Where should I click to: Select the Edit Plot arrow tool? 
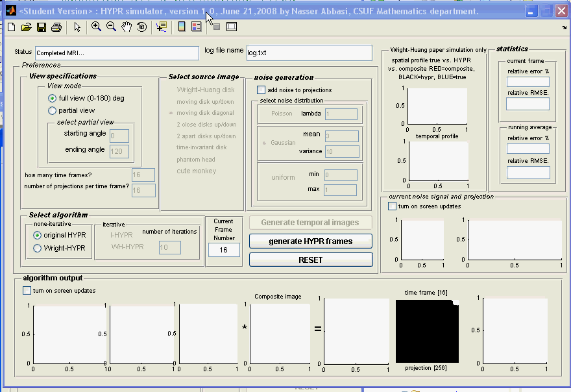click(x=77, y=27)
